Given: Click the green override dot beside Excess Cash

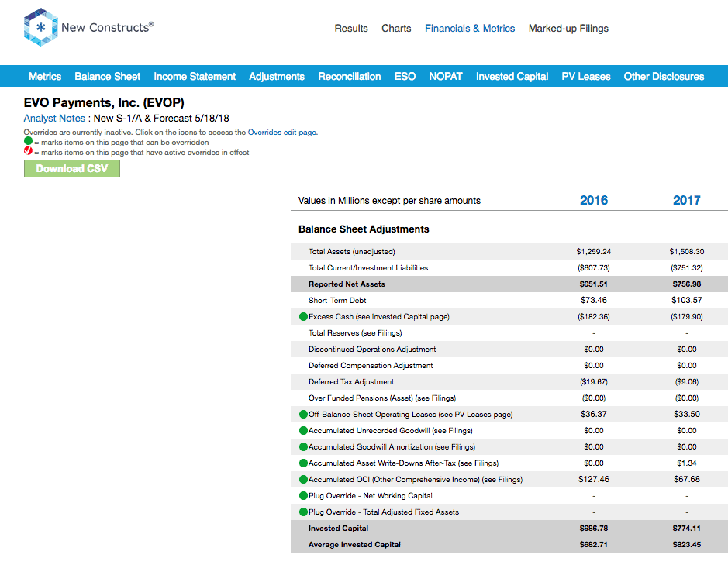Looking at the screenshot, I should click(304, 317).
